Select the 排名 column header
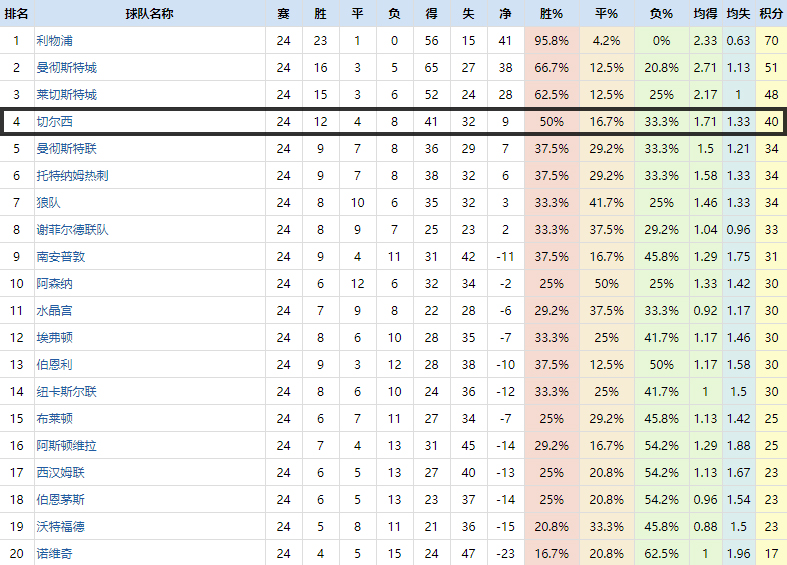 [16, 14]
